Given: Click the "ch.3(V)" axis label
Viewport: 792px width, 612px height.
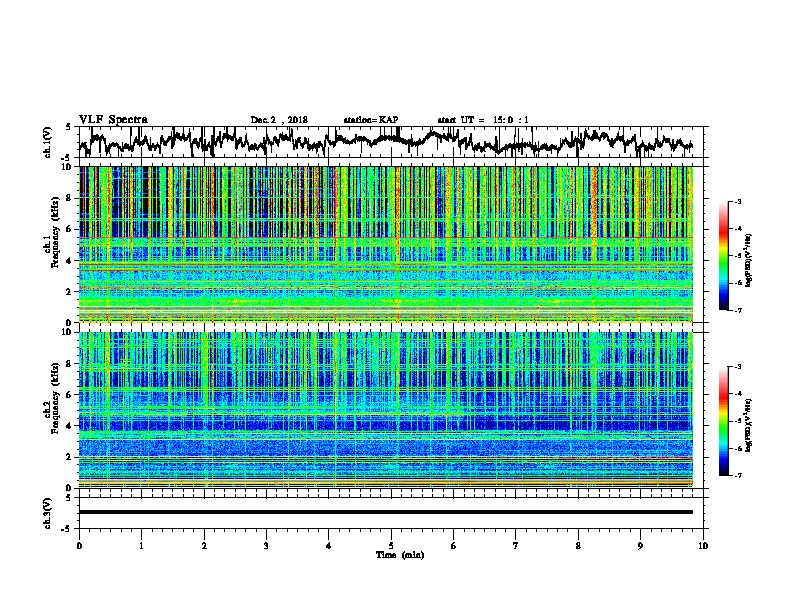Looking at the screenshot, I should point(48,513).
